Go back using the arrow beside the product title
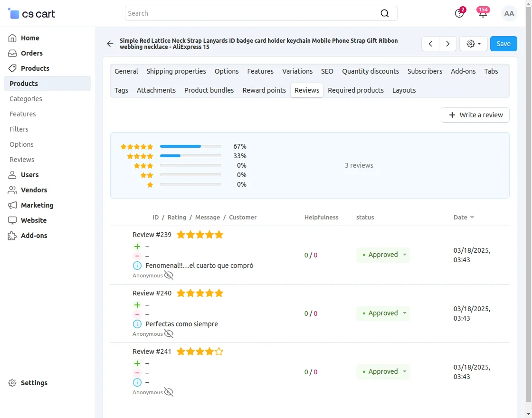Image resolution: width=532 pixels, height=418 pixels. click(110, 44)
